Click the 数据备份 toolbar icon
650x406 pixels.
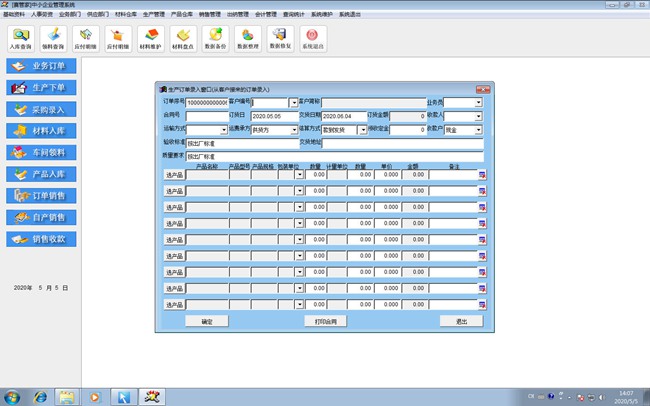click(215, 39)
